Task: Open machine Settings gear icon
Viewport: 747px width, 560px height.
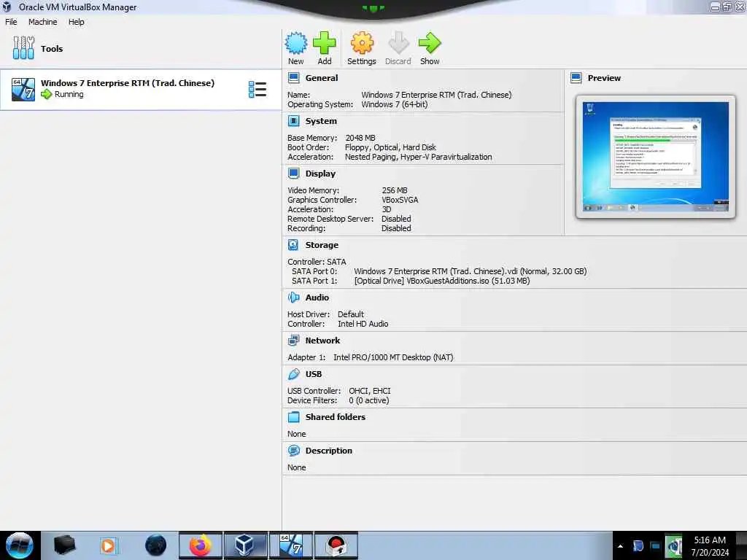Action: click(x=362, y=43)
